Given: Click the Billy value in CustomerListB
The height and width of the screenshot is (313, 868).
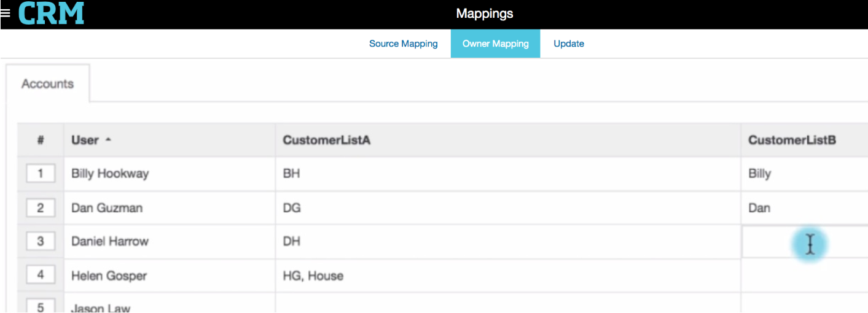Looking at the screenshot, I should [x=759, y=174].
